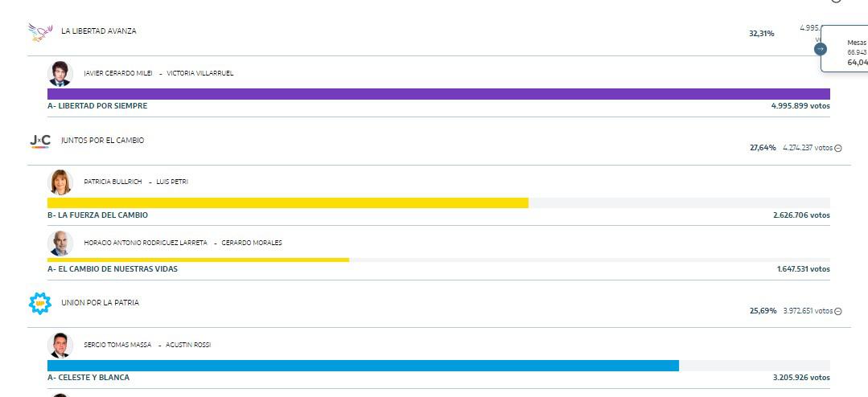This screenshot has height=397, width=868.
Task: Click Horacio Rodriguez Larreta's photo
Action: (x=60, y=243)
